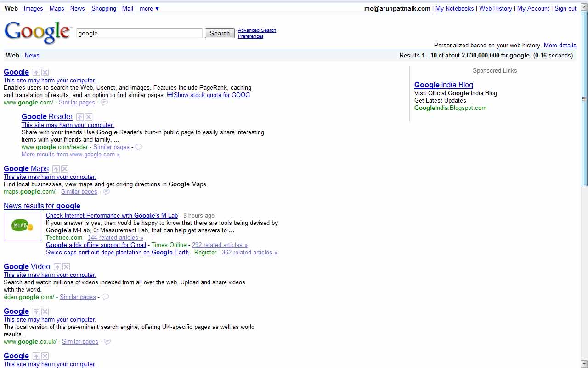The height and width of the screenshot is (368, 588).
Task: Open comment bubble for video.google.com result
Action: (105, 297)
